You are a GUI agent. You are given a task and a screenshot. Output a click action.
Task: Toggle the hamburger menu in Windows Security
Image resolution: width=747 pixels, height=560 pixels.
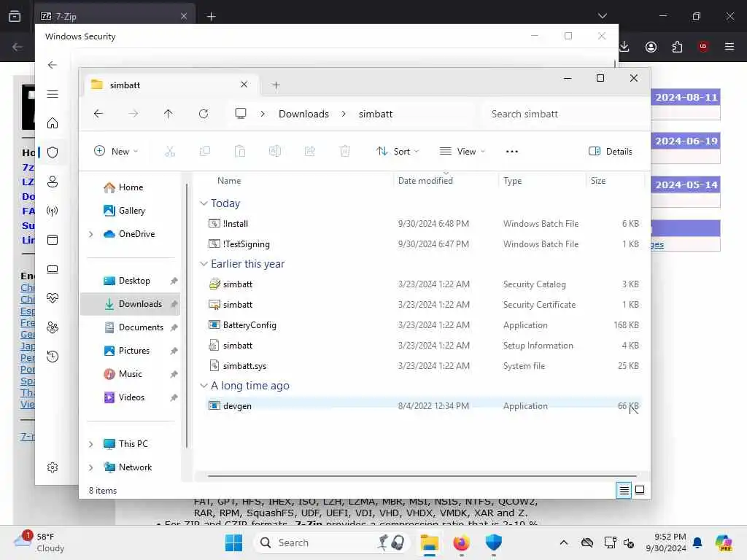point(53,94)
